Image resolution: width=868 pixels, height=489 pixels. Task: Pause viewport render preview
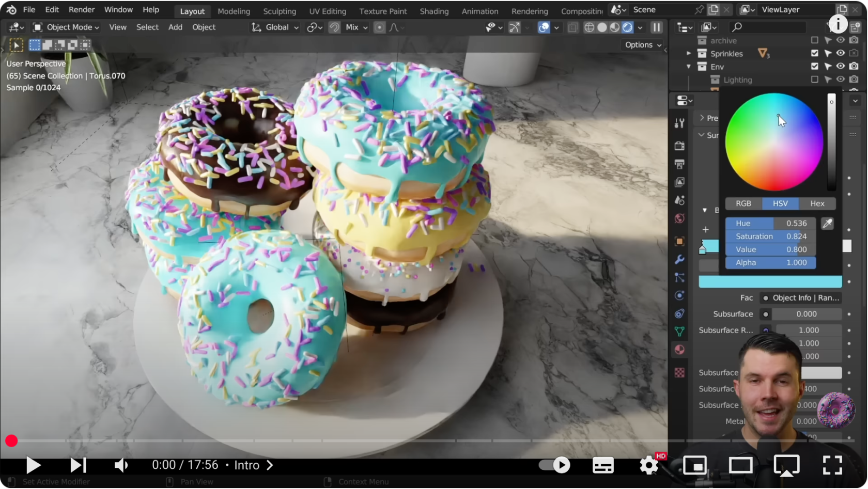656,27
